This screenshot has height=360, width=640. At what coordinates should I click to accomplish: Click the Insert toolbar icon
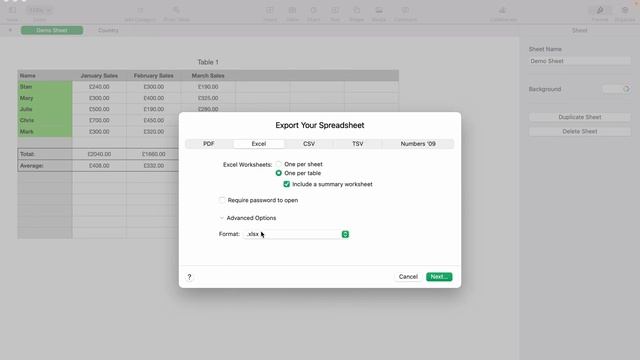tap(270, 10)
